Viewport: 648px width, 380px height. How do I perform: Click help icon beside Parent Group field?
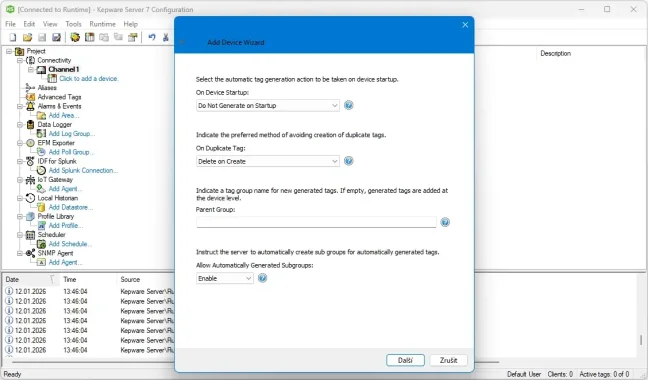(x=445, y=222)
